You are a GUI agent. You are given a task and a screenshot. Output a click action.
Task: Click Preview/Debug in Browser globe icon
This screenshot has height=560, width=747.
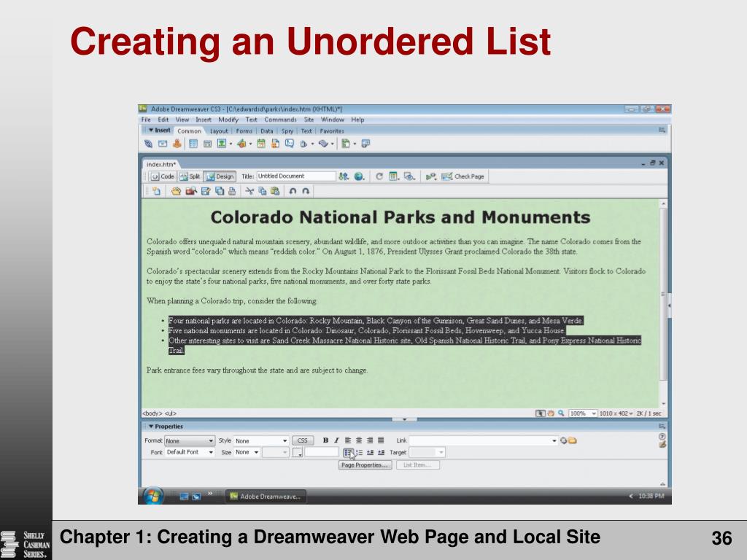click(x=359, y=176)
